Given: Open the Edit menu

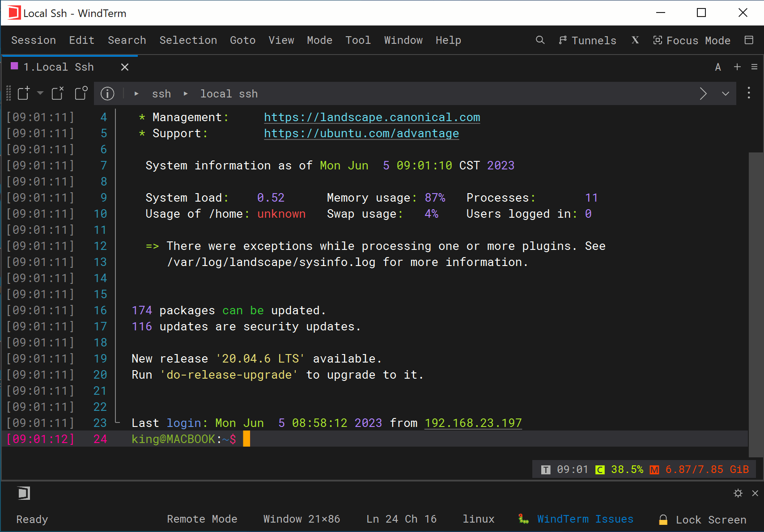Looking at the screenshot, I should point(82,40).
